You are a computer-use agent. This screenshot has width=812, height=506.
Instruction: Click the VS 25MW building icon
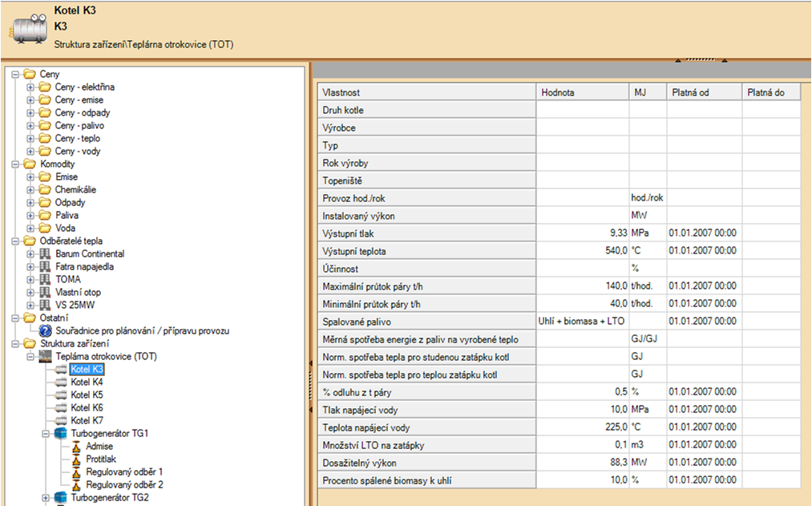click(45, 305)
